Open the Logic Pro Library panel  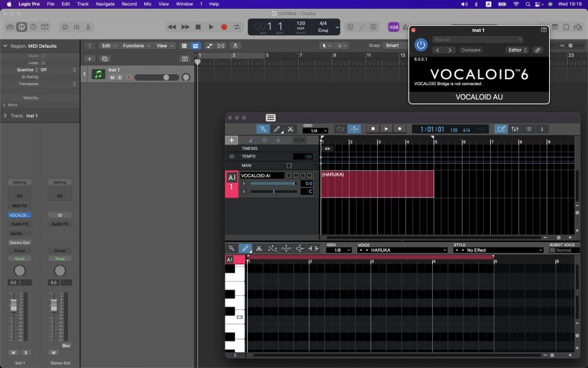click(10, 27)
